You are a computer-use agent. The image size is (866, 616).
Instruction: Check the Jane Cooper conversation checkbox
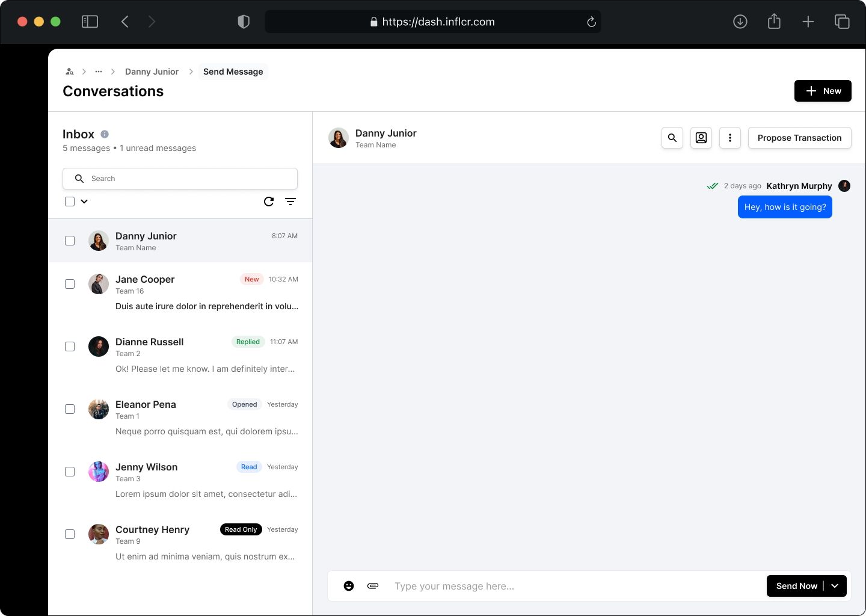[70, 284]
